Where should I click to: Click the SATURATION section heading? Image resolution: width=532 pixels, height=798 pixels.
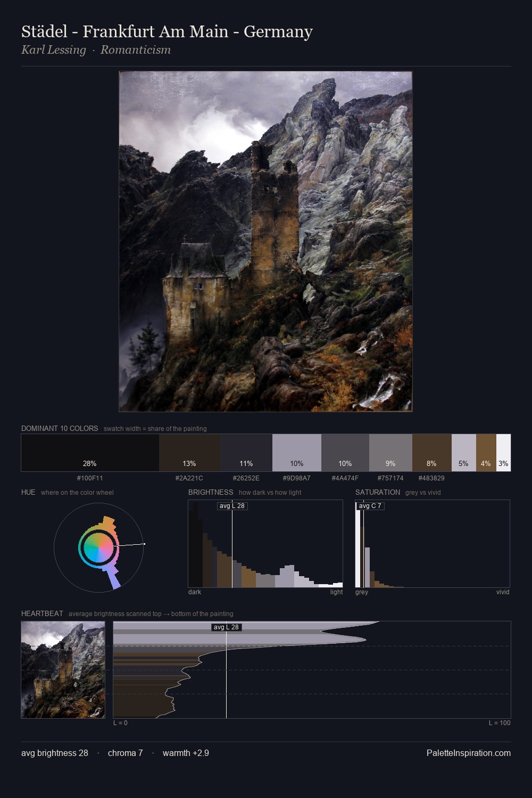point(378,492)
